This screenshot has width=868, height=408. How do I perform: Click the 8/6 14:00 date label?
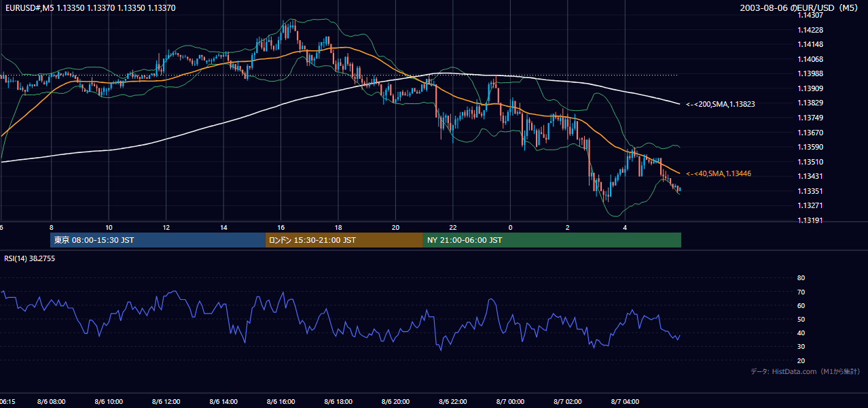click(223, 402)
